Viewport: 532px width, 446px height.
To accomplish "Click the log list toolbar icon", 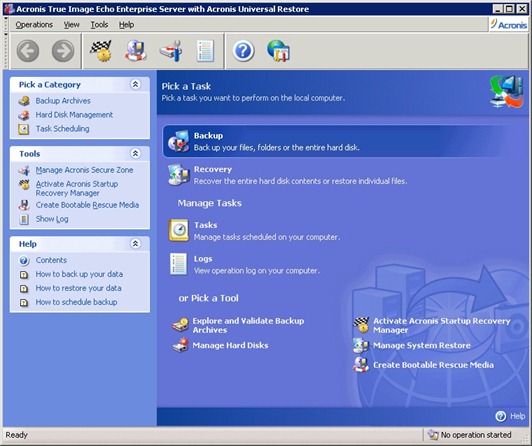I will [x=205, y=51].
